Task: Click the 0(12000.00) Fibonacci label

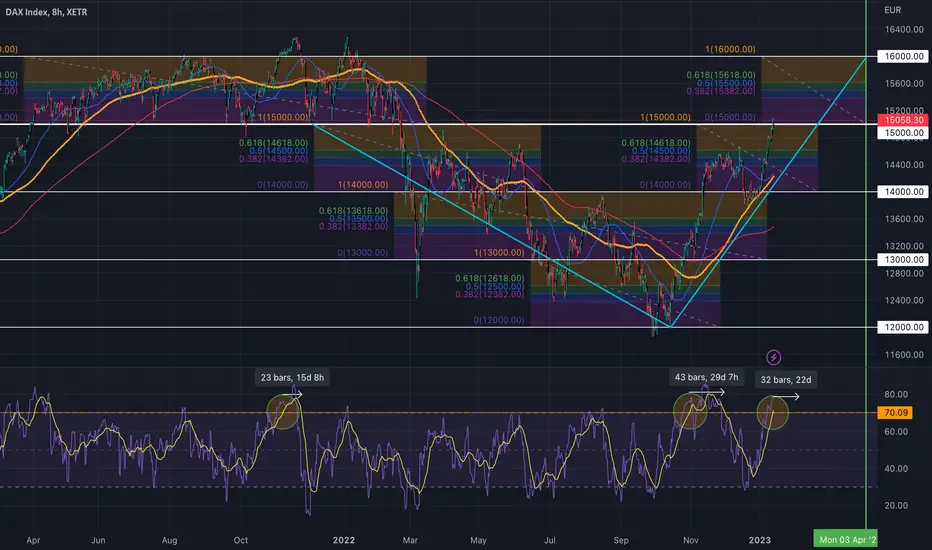Action: (x=499, y=320)
